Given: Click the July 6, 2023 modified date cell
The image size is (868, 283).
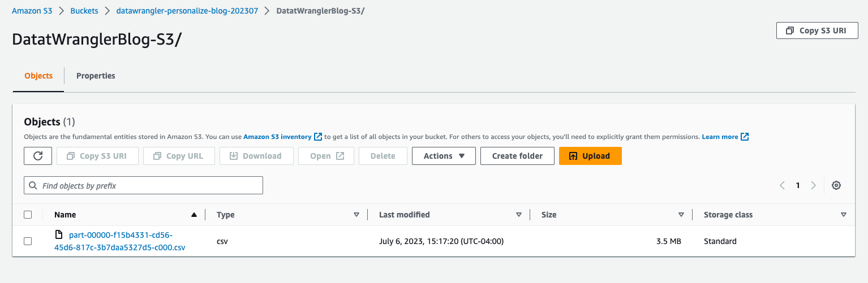Looking at the screenshot, I should (441, 241).
